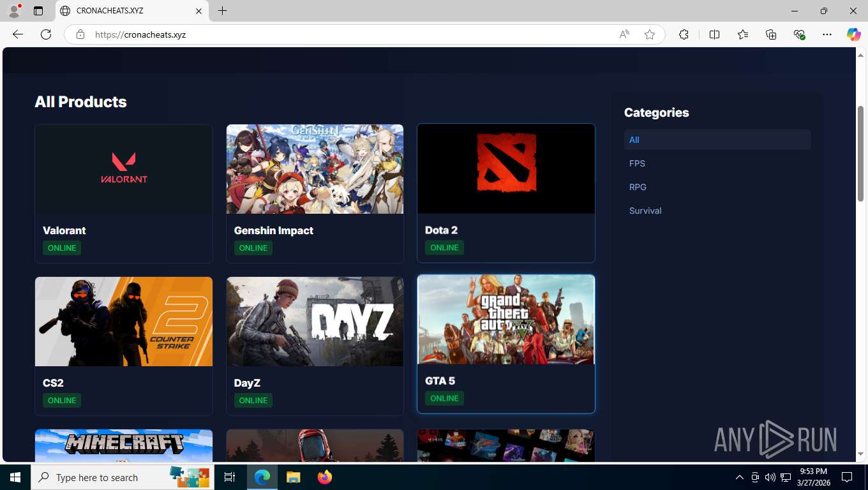Click ONLINE badge under Genshin Impact
The image size is (868, 490).
click(253, 248)
